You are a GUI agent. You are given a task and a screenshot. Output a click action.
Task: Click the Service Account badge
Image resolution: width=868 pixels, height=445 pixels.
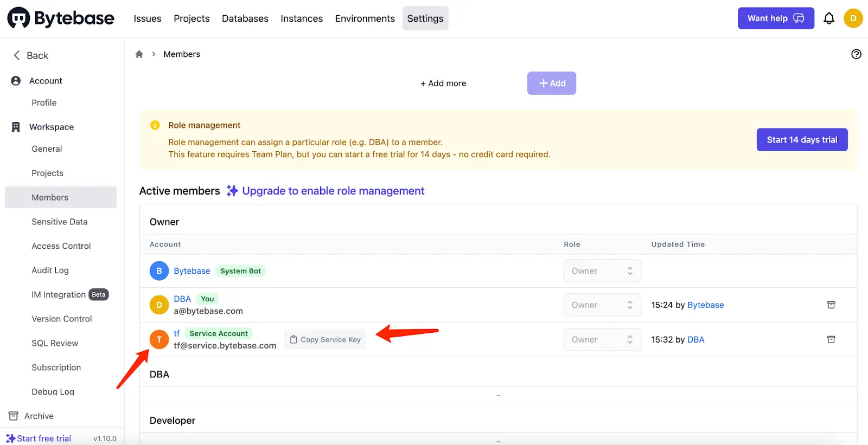pyautogui.click(x=219, y=333)
